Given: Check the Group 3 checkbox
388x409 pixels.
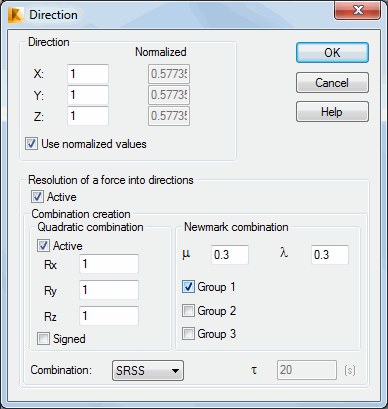Looking at the screenshot, I should tap(188, 334).
